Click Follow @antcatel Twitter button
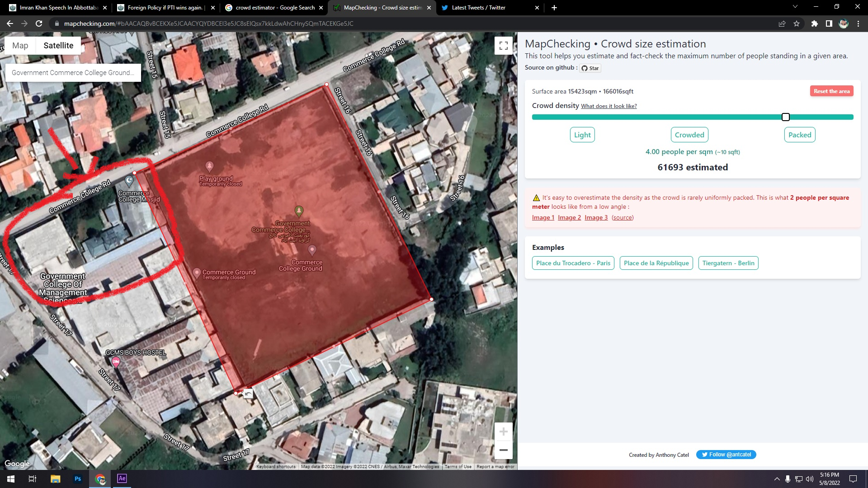Viewport: 868px width, 488px height. [x=726, y=455]
